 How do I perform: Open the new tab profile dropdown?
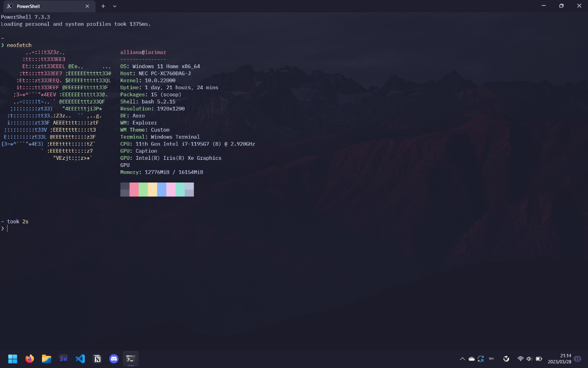pos(115,6)
